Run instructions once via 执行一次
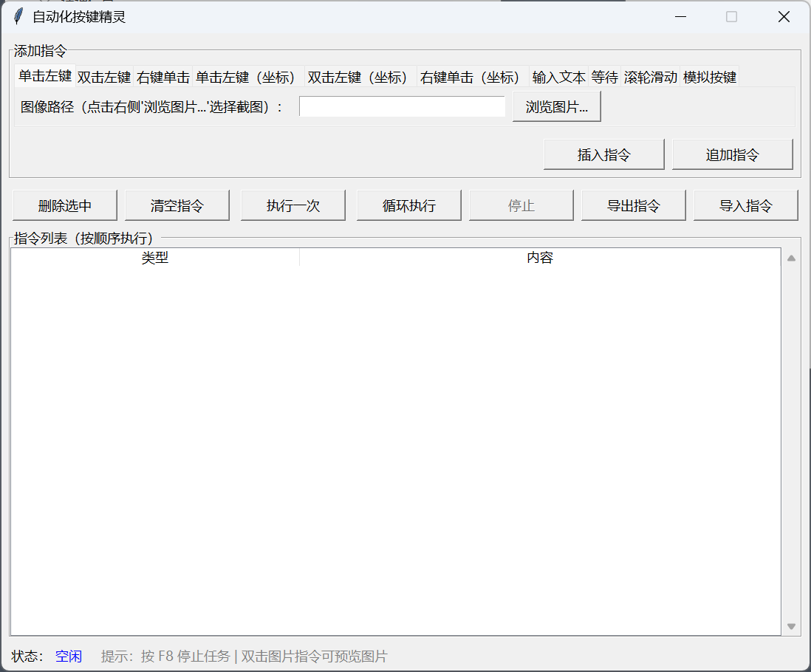The image size is (811, 672). (x=293, y=205)
